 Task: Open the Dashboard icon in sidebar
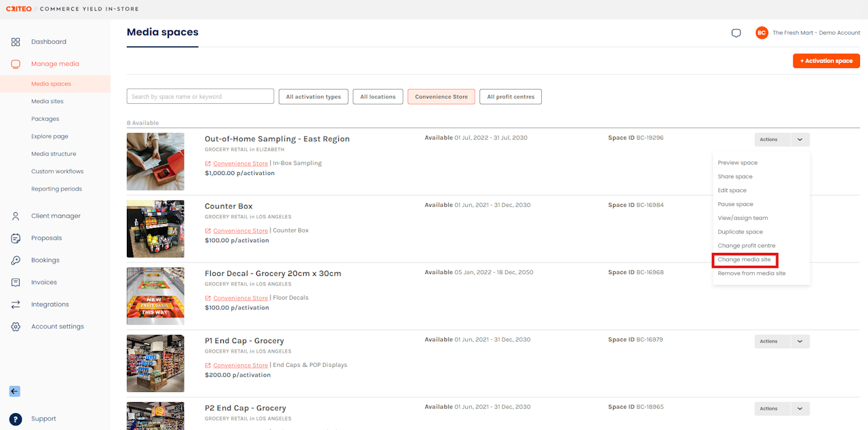(16, 42)
